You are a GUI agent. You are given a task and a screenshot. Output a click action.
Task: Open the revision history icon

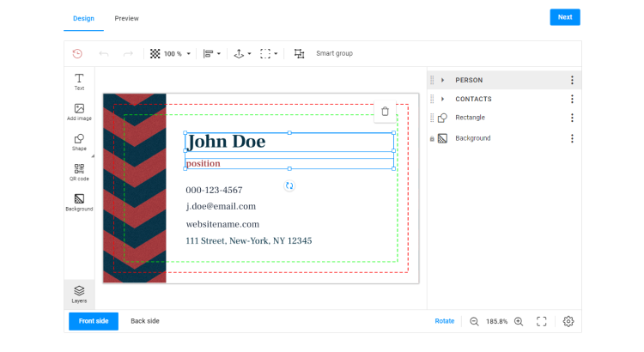pos(77,53)
